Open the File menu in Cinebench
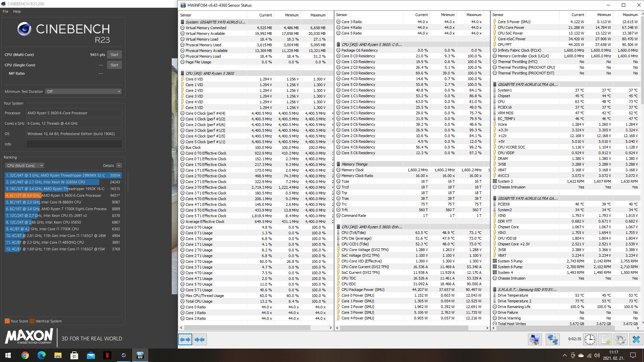This screenshot has width=644, height=362. 5,11
